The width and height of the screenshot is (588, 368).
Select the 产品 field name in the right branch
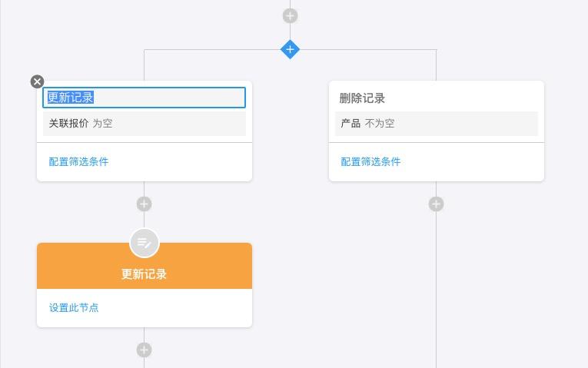(350, 123)
